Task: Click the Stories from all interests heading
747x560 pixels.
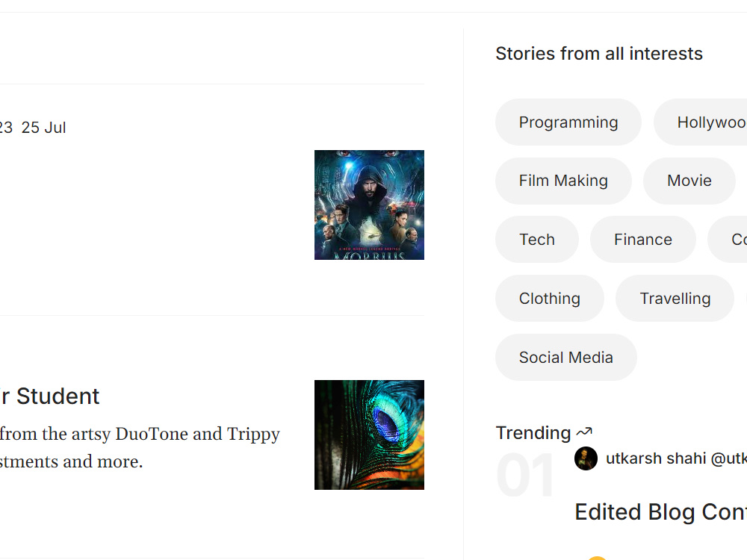Action: pos(599,53)
